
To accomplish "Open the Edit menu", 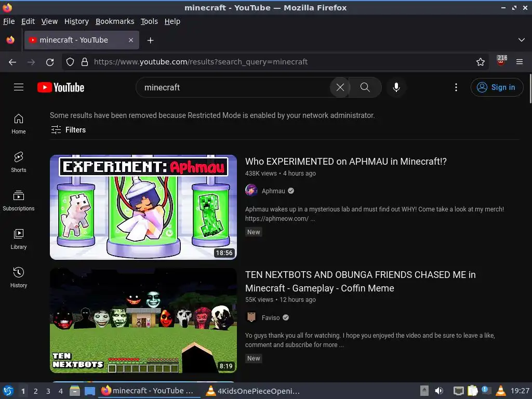I will tap(28, 21).
